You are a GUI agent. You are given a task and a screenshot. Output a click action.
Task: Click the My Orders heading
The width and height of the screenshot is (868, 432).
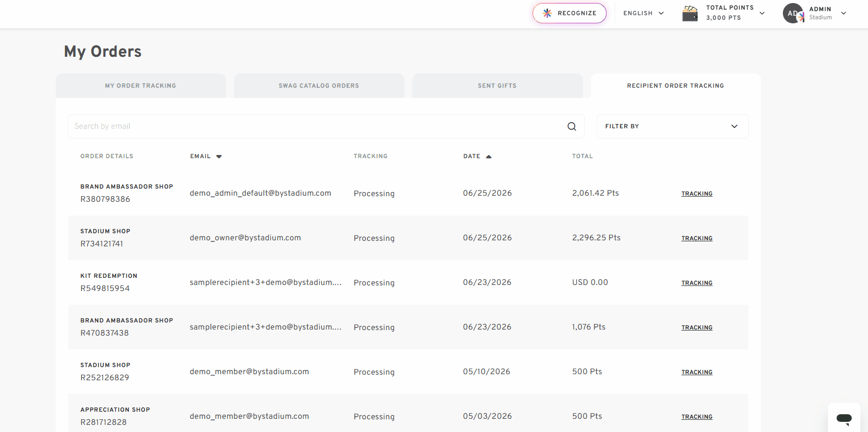click(103, 52)
